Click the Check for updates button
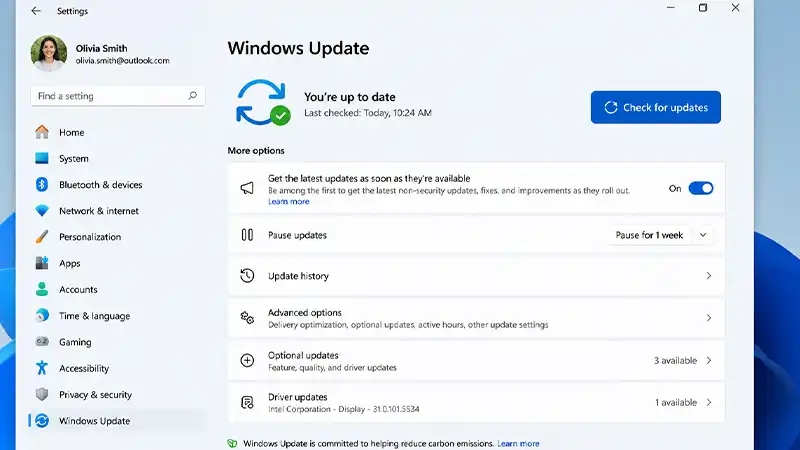The height and width of the screenshot is (450, 800). pos(656,107)
